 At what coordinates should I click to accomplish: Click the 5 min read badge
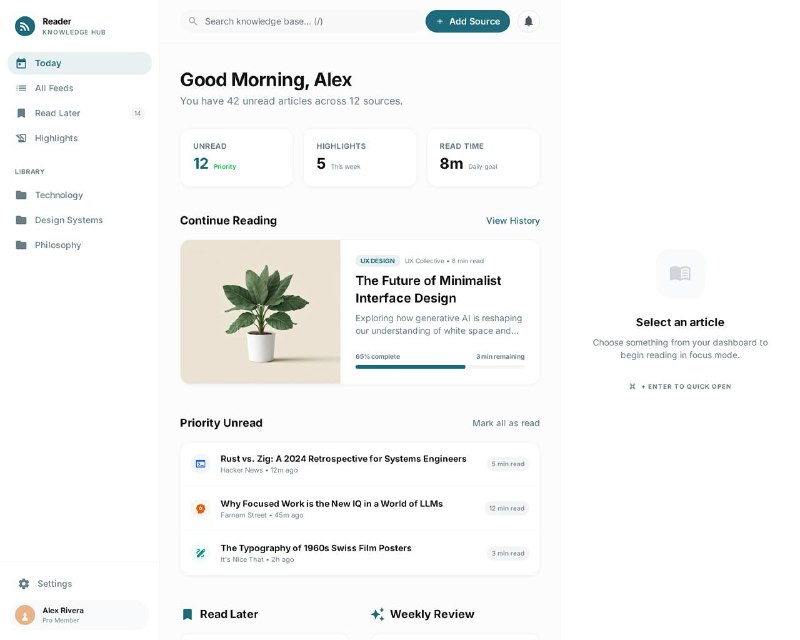click(x=508, y=464)
